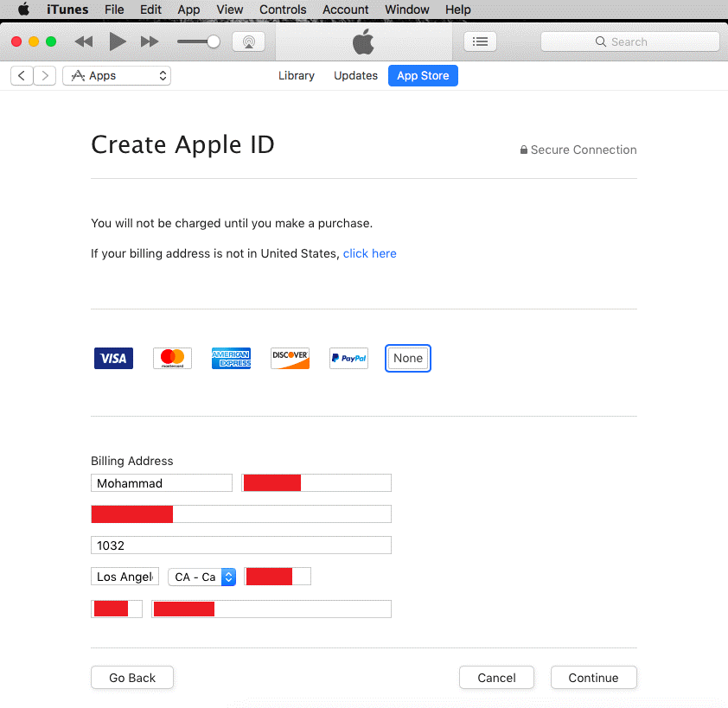This screenshot has width=728, height=708.
Task: Open the View menu
Action: [230, 10]
